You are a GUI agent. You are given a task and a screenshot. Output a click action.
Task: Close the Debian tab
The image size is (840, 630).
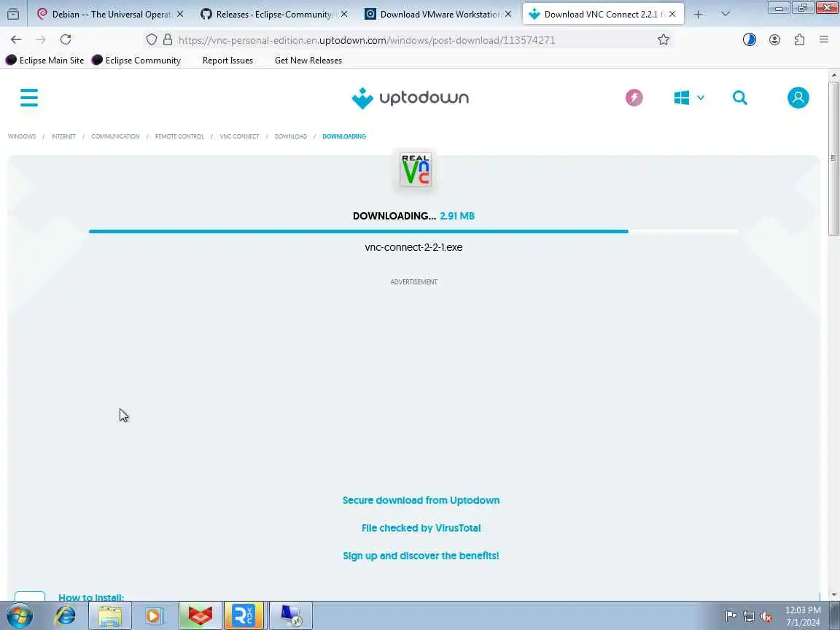[x=180, y=15]
